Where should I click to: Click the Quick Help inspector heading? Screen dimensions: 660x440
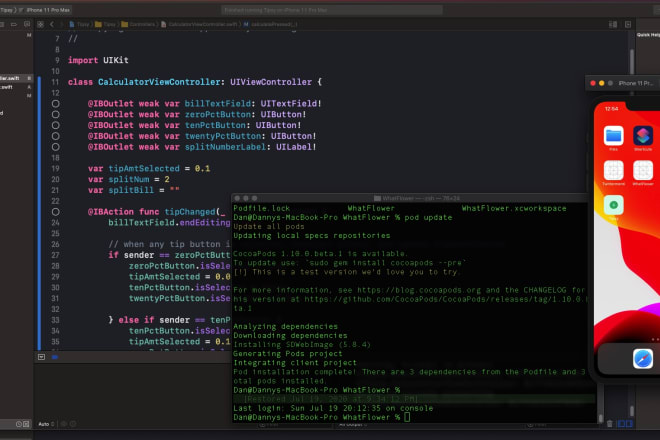coord(648,35)
